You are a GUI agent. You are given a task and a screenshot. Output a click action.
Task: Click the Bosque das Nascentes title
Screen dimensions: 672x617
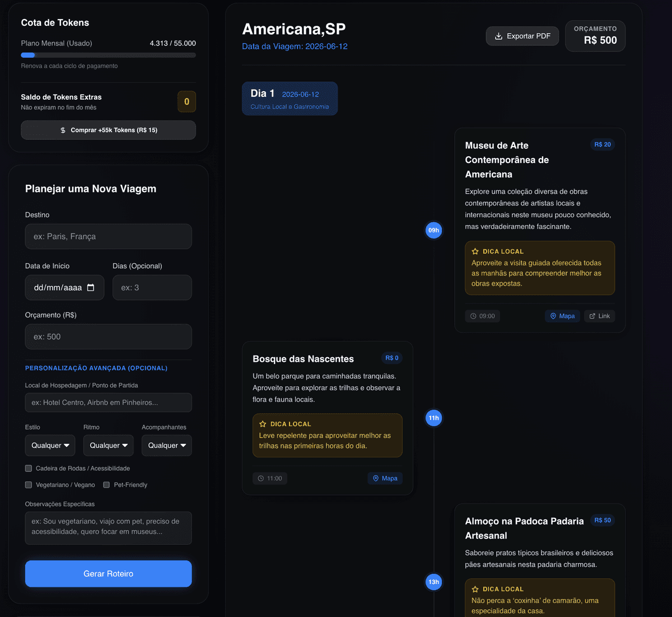click(303, 359)
